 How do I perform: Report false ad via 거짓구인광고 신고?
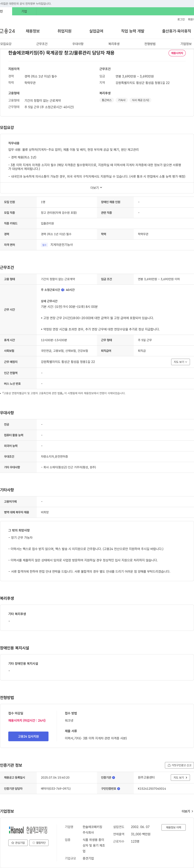(179, 765)
